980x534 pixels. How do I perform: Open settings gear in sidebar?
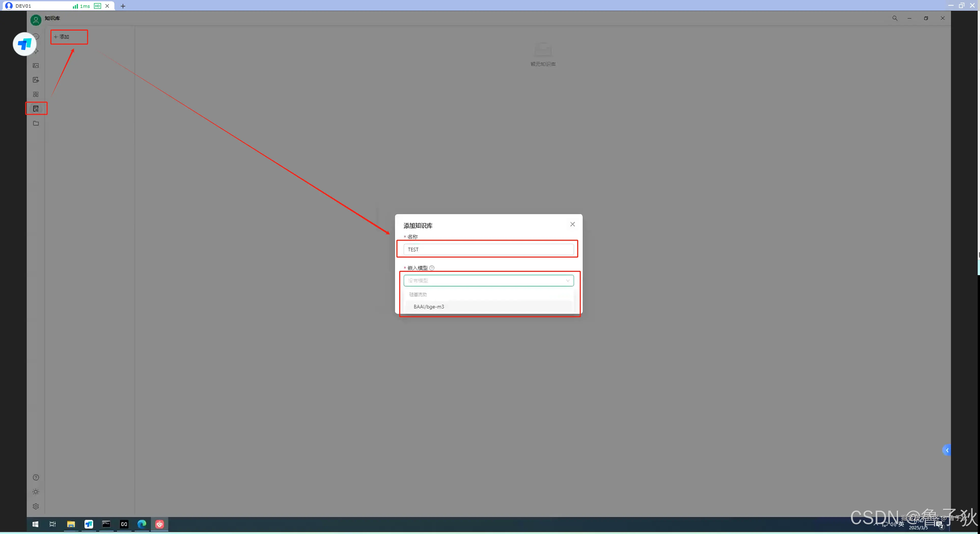[36, 506]
